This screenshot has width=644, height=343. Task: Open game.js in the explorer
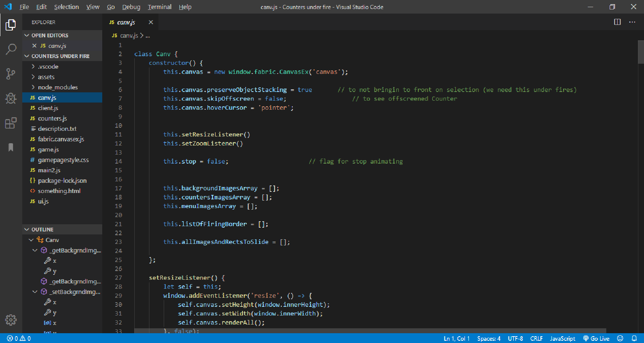(62, 149)
